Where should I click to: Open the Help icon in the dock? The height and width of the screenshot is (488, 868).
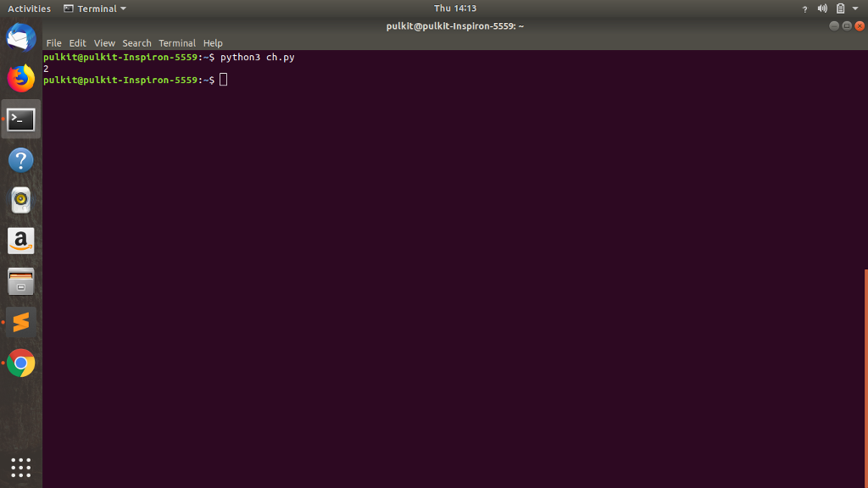pos(21,160)
